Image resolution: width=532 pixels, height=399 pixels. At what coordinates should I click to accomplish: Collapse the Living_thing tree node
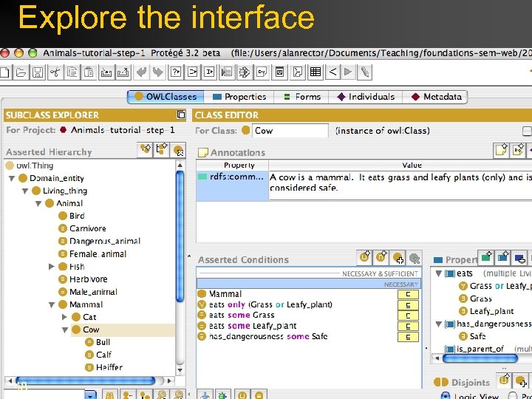(x=25, y=191)
